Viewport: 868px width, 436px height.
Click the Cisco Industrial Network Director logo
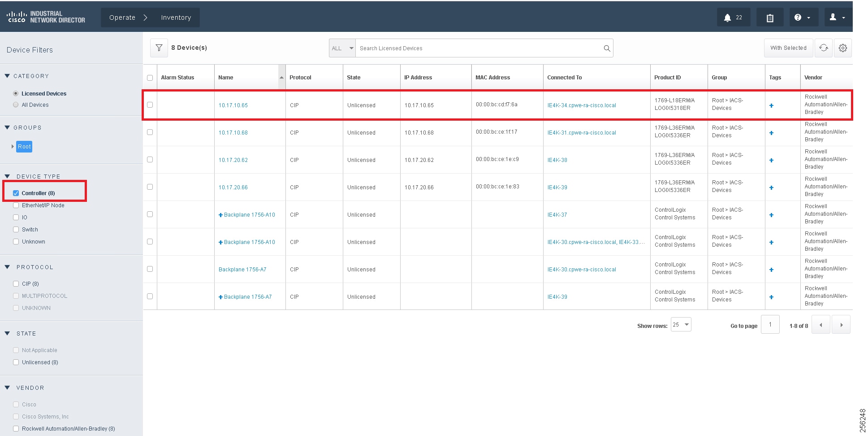coord(46,17)
